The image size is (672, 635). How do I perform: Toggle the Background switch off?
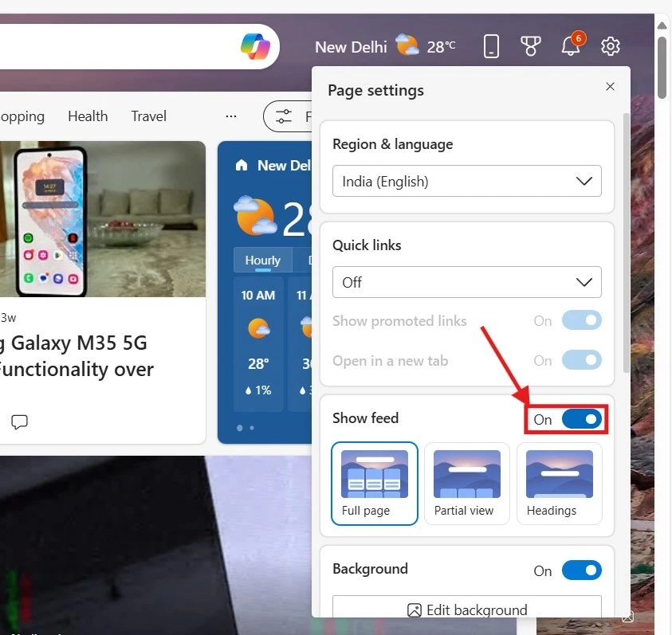[582, 570]
